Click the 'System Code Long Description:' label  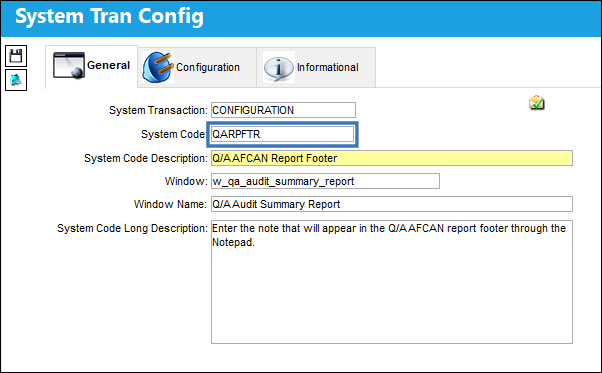tap(132, 228)
